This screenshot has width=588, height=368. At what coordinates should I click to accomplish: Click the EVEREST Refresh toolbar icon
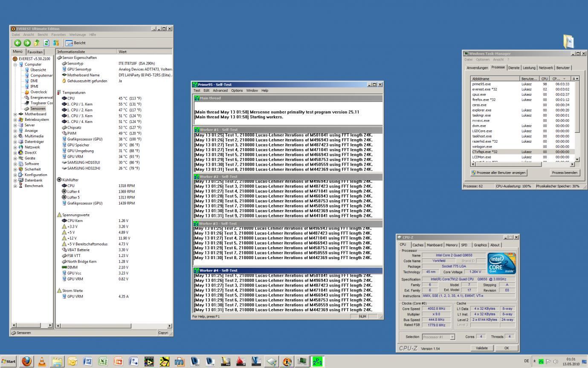(46, 43)
